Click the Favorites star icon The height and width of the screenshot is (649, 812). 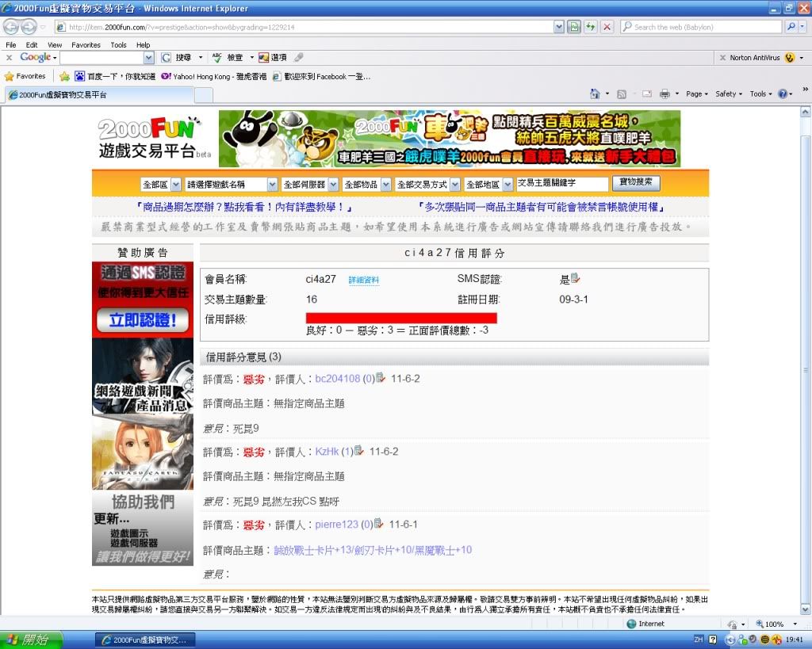10,76
